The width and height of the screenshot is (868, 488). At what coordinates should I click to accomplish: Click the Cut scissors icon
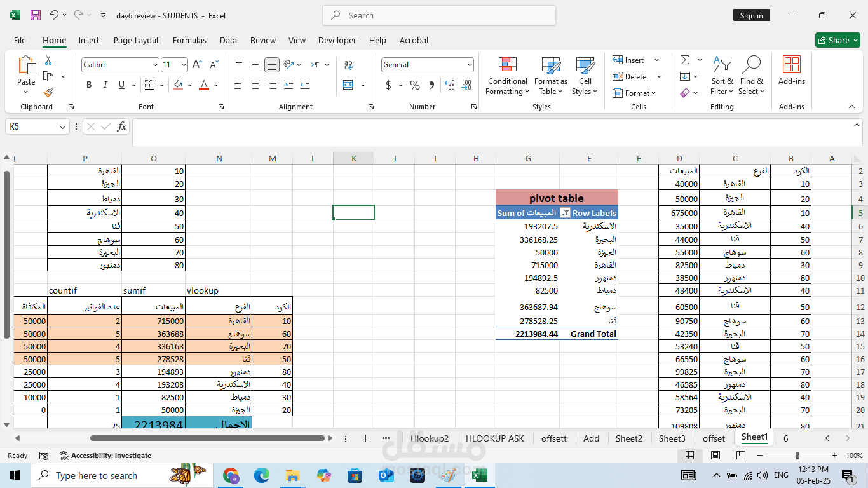[x=48, y=60]
